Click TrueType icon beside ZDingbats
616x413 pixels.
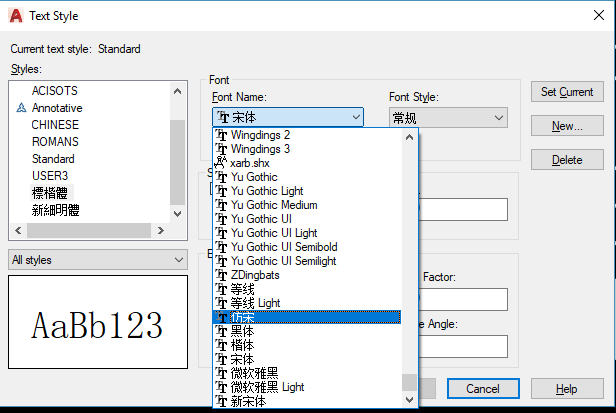pyautogui.click(x=222, y=275)
